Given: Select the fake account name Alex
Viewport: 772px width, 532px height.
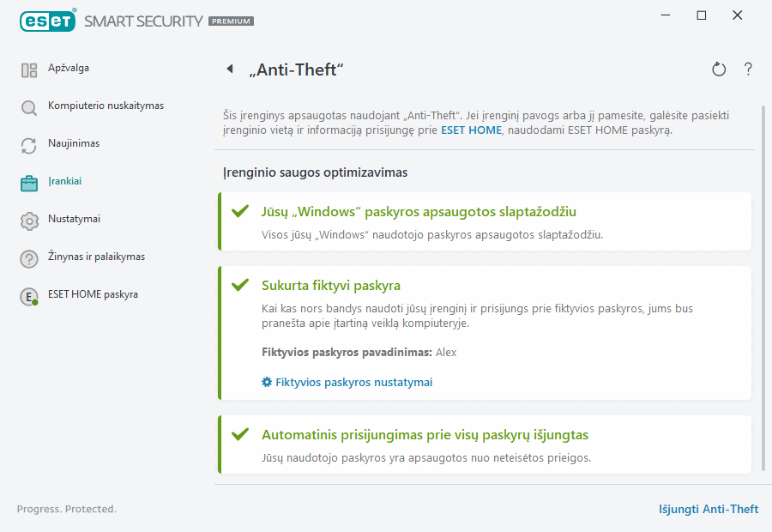Looking at the screenshot, I should click(446, 352).
